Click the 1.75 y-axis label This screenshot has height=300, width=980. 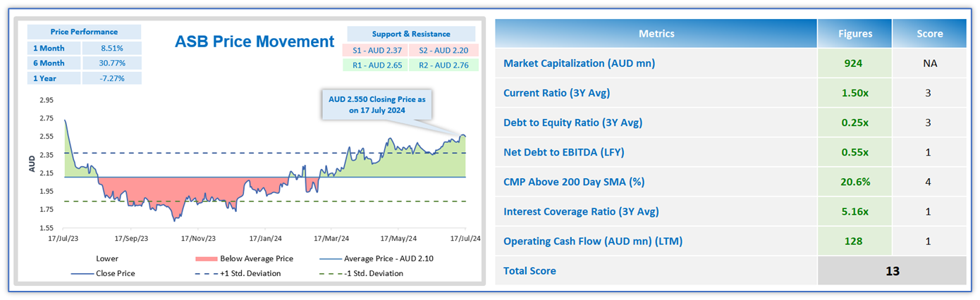tap(47, 209)
